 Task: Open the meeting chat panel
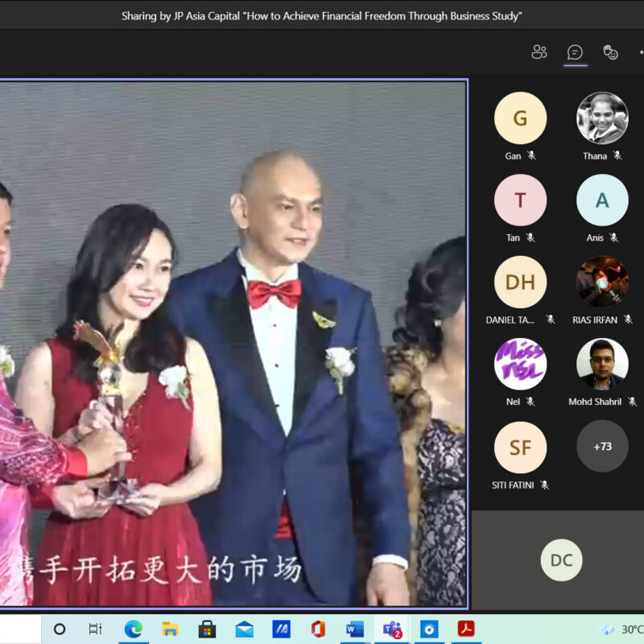pyautogui.click(x=575, y=52)
